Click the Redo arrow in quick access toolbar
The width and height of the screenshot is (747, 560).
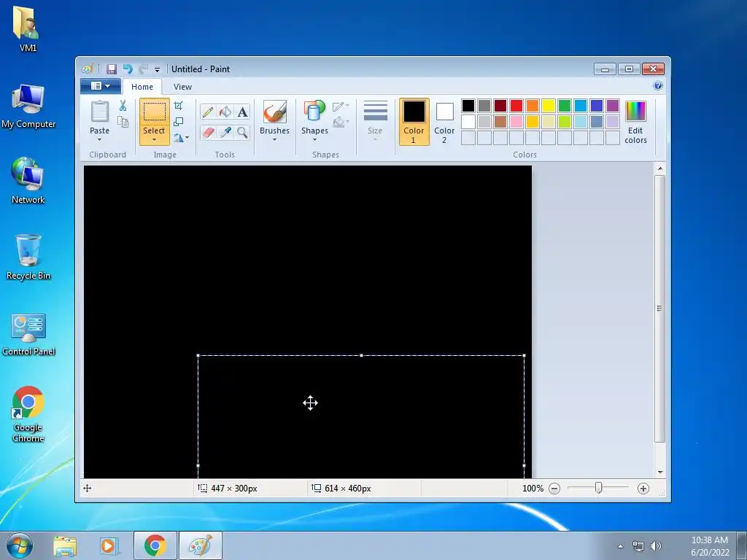(144, 69)
